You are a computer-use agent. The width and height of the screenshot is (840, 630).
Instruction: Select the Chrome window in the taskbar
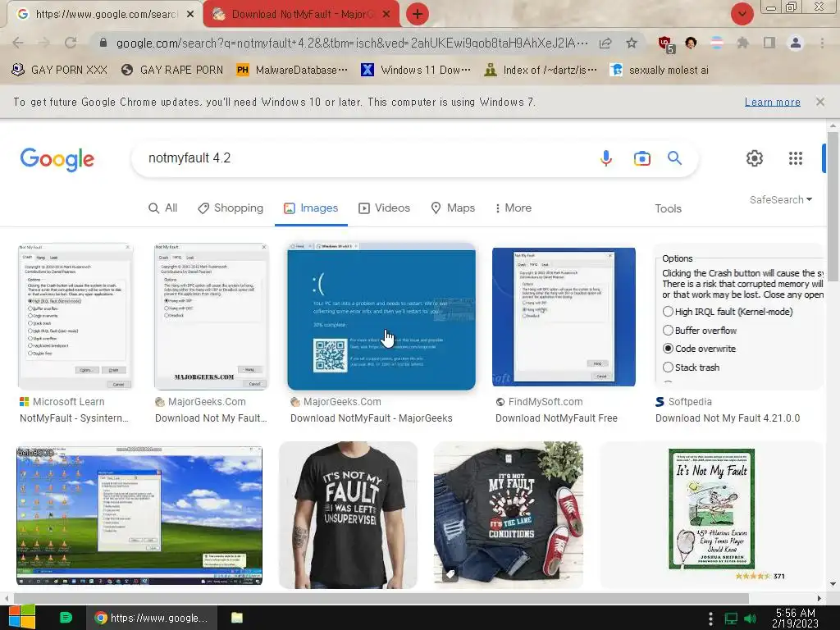coord(152,618)
